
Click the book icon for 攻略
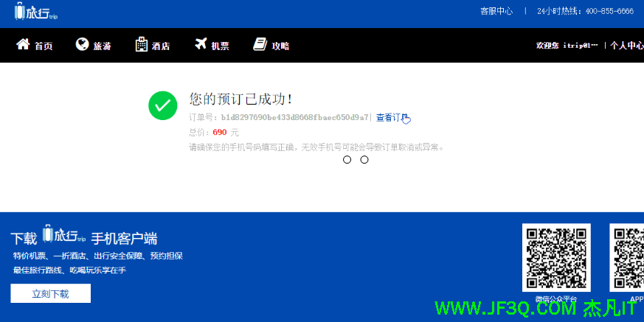click(x=260, y=45)
